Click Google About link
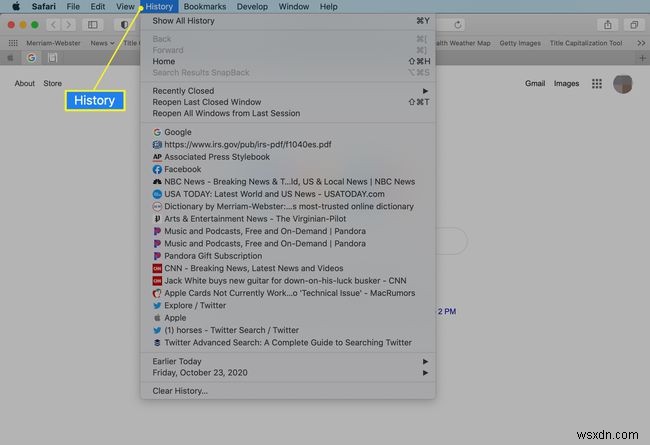The image size is (650, 445). (24, 83)
